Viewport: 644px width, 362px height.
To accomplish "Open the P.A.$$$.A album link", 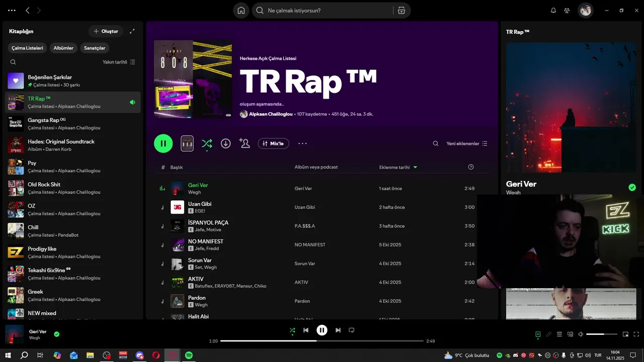I will tap(305, 226).
